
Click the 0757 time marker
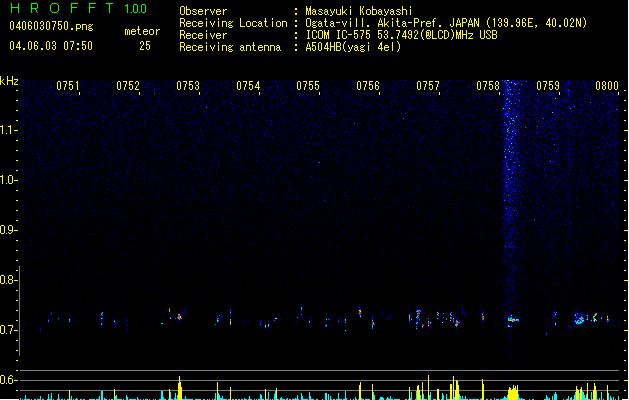pyautogui.click(x=428, y=86)
